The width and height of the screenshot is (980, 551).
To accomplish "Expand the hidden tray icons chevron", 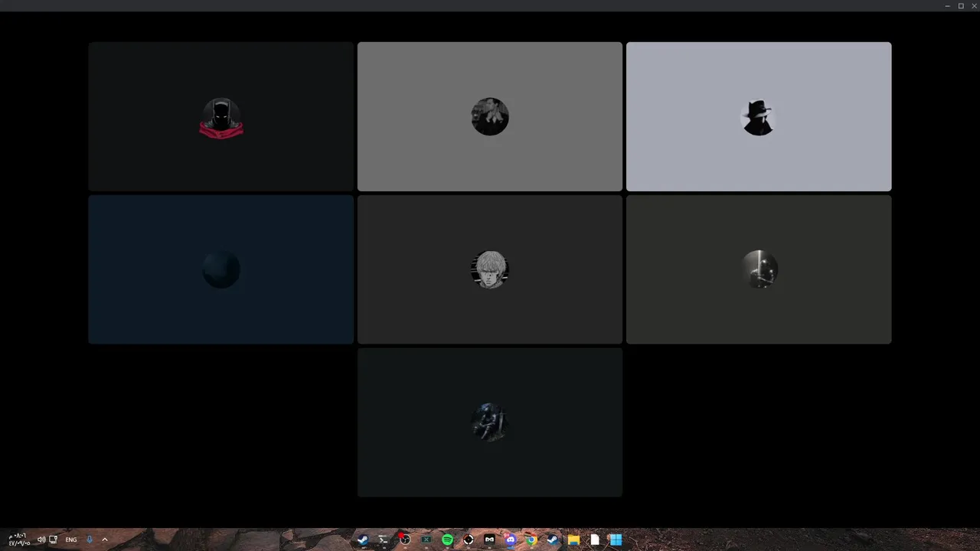I will pyautogui.click(x=105, y=540).
